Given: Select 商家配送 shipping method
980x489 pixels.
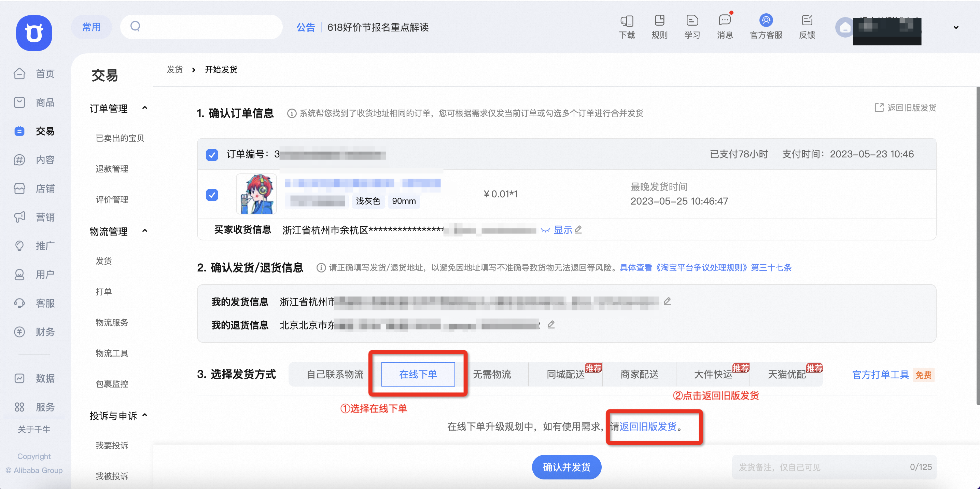Looking at the screenshot, I should [639, 375].
